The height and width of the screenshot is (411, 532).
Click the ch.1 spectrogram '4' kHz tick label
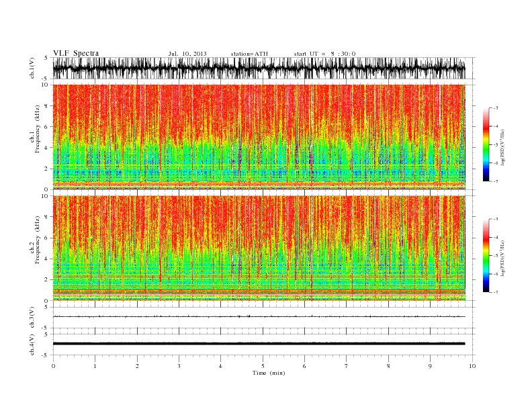point(46,148)
